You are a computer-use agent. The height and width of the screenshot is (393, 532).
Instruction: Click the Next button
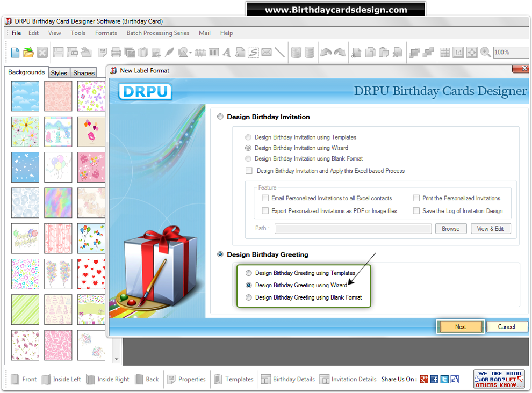pos(461,327)
